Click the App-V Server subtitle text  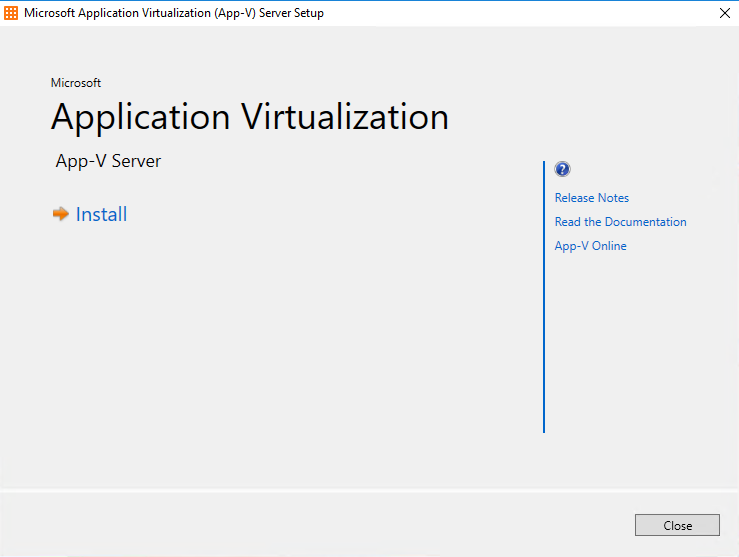[108, 161]
